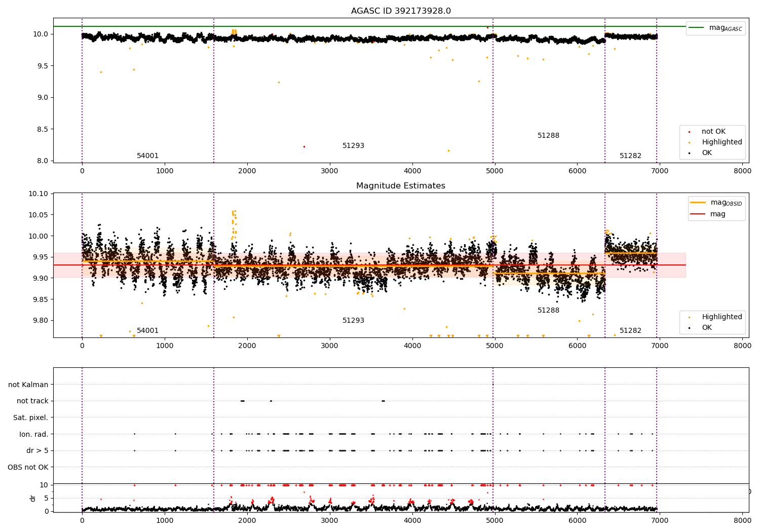Click y-axis tick '8.0' on the top plot
The height and width of the screenshot is (532, 760).
pos(42,161)
